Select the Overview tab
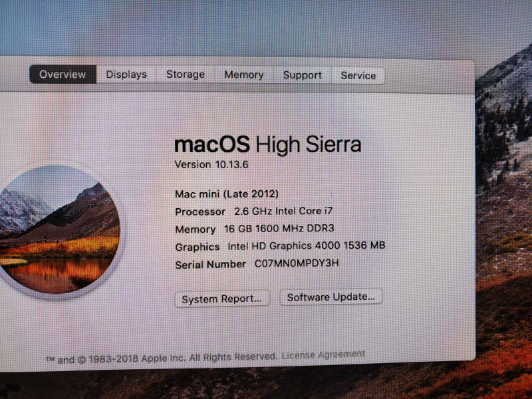This screenshot has width=532, height=399. tap(63, 74)
